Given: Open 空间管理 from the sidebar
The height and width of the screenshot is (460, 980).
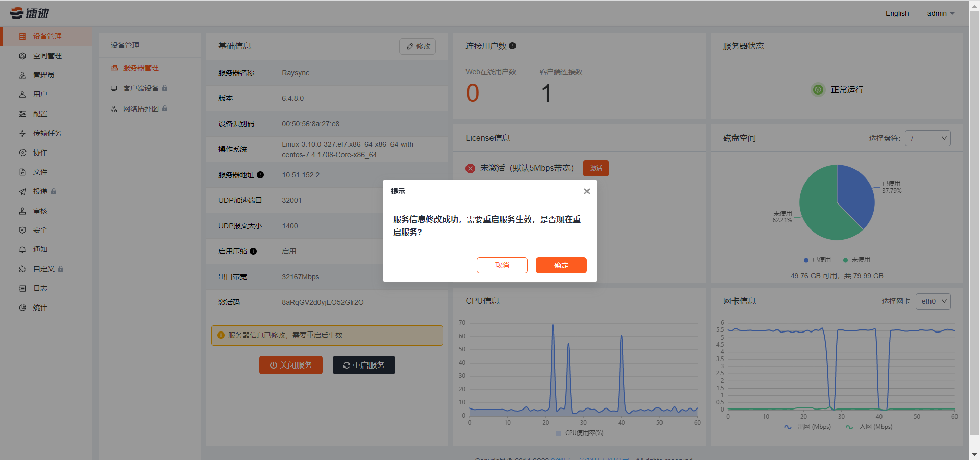Looking at the screenshot, I should 47,55.
